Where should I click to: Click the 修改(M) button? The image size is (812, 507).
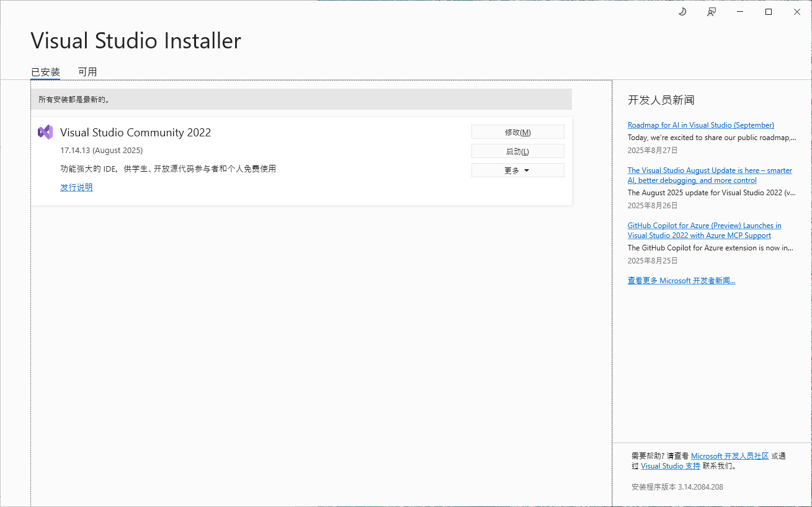[x=517, y=132]
